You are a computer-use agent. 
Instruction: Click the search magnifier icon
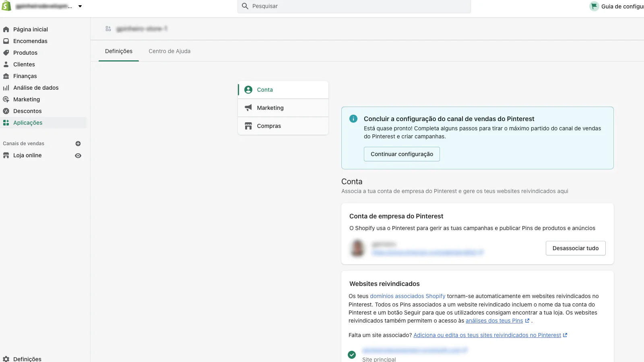pyautogui.click(x=245, y=6)
